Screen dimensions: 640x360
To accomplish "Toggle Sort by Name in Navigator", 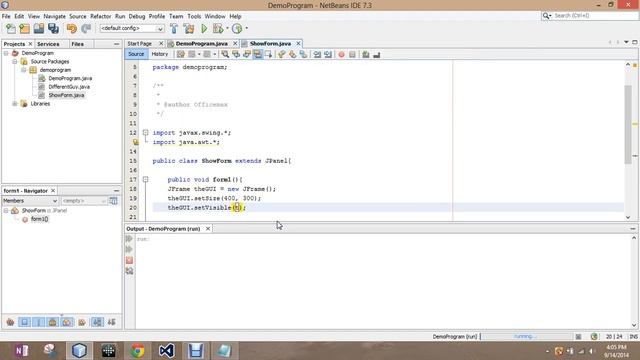I will point(97,322).
